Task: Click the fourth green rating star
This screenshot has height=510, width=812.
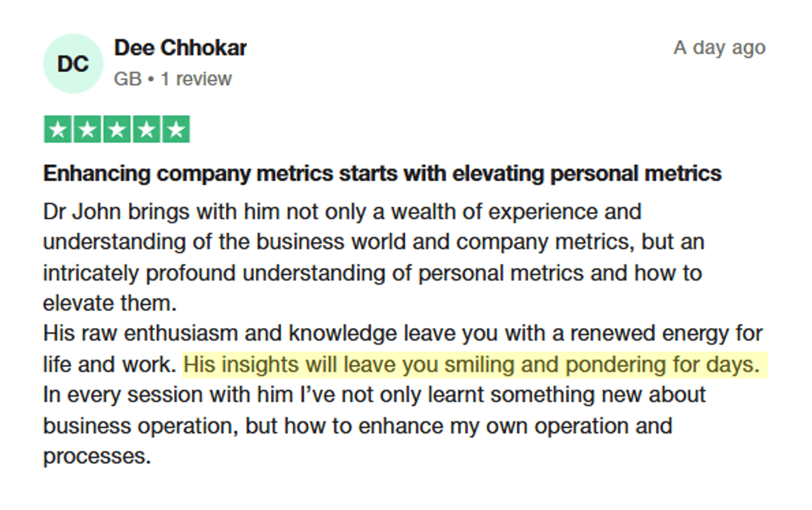Action: point(146,129)
